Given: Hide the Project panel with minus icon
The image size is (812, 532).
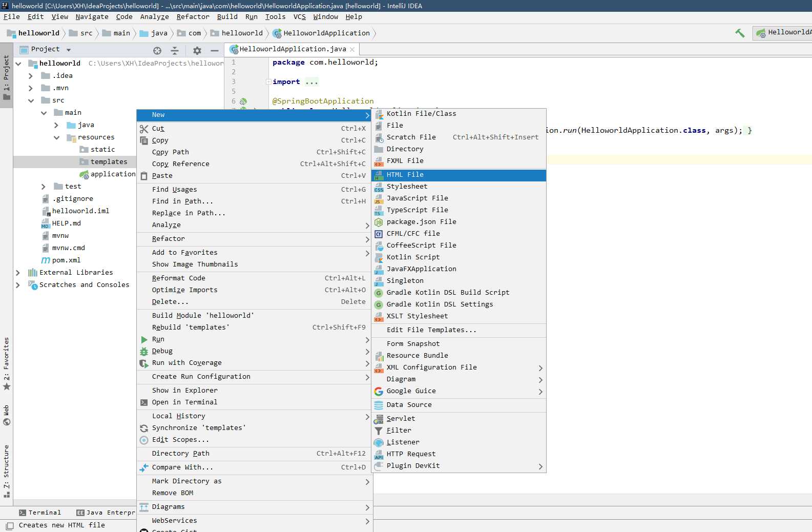Looking at the screenshot, I should pos(215,50).
